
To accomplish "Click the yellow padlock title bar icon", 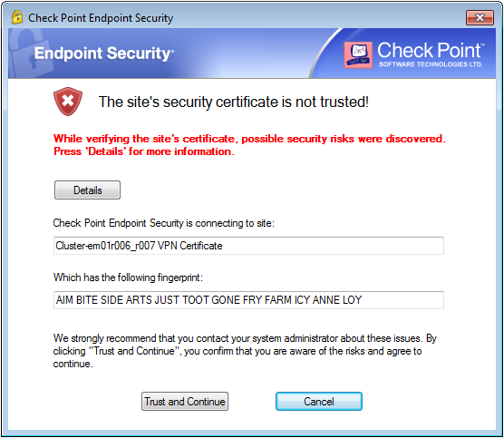I will (x=17, y=17).
